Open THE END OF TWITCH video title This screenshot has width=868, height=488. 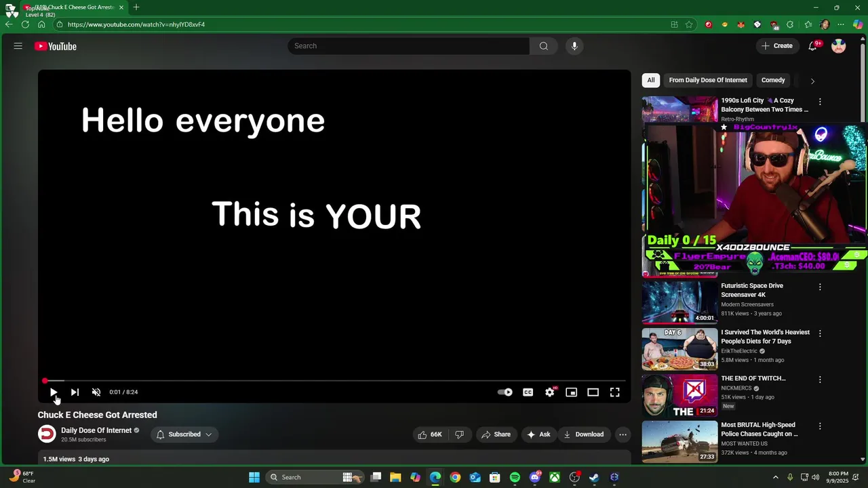(x=753, y=378)
